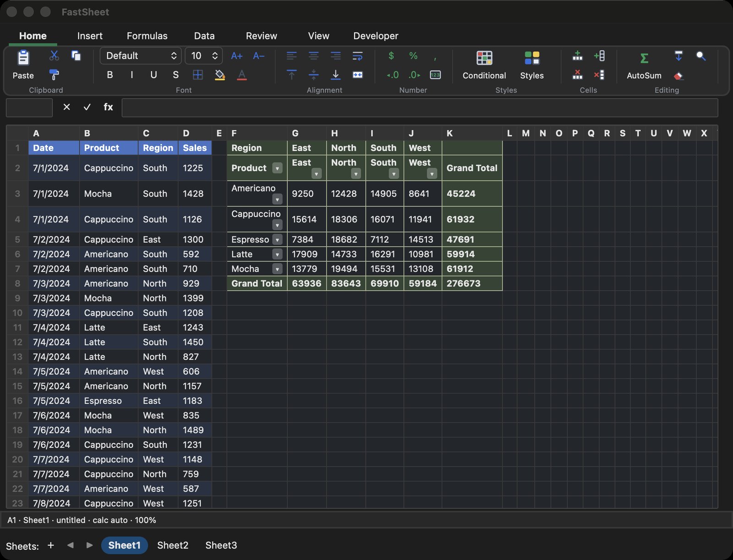Open the Product pivot filter dropdown
Image resolution: width=733 pixels, height=560 pixels.
click(x=277, y=168)
